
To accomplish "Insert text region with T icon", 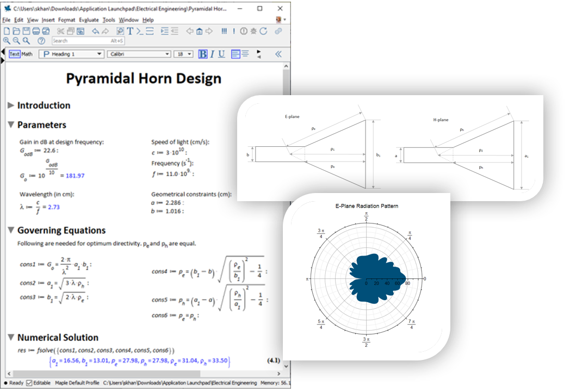I will [x=130, y=32].
